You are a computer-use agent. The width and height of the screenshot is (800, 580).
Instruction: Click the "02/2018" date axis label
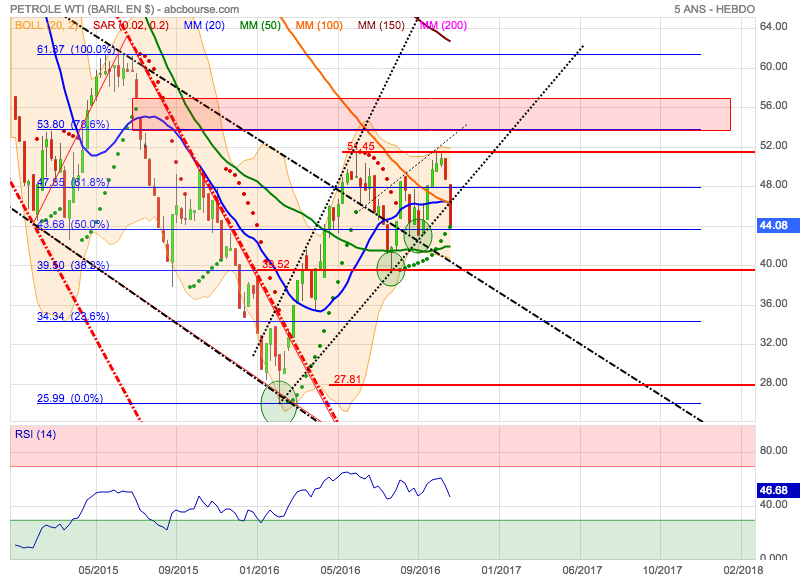tap(743, 570)
